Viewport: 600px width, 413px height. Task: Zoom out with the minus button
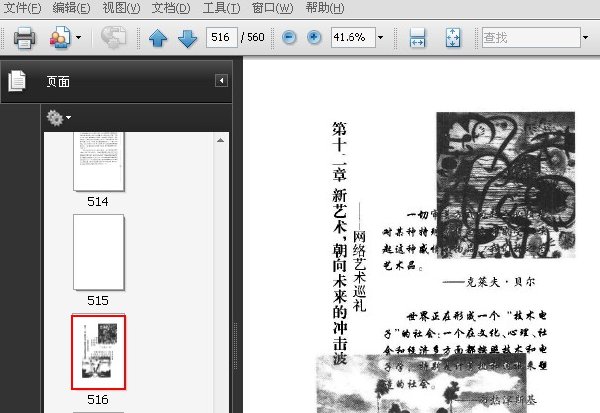point(289,38)
